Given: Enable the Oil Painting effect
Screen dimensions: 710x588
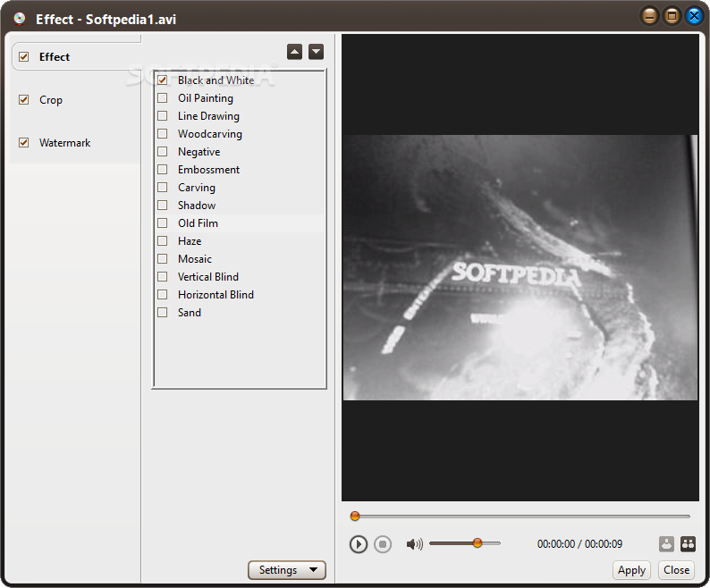Looking at the screenshot, I should (x=162, y=98).
